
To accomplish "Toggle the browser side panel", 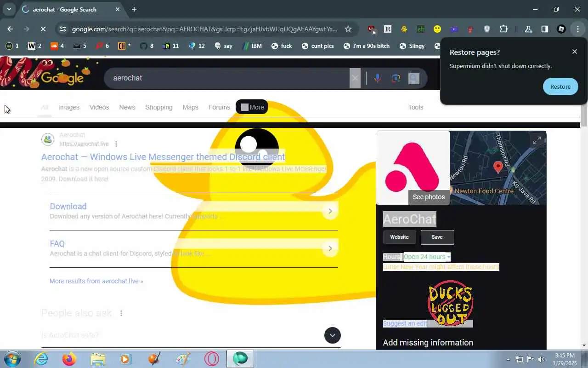I will (545, 29).
